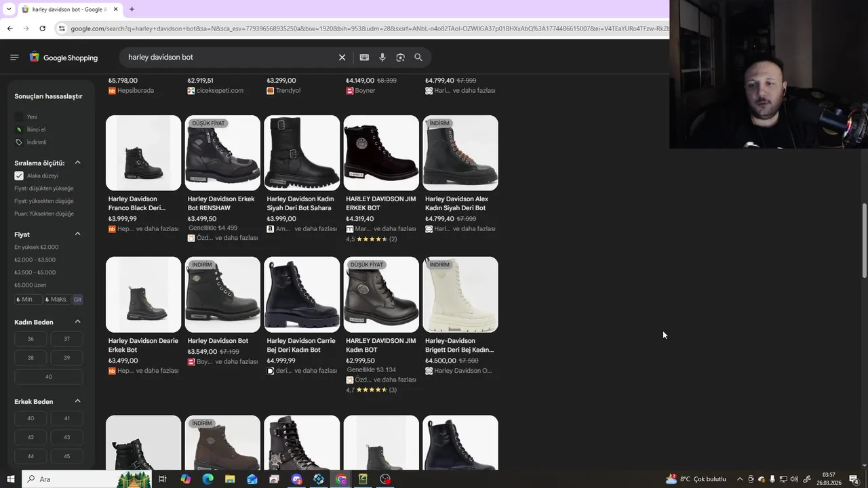Image resolution: width=868 pixels, height=488 pixels.
Task: Open Task View on the taskbar
Action: click(163, 479)
